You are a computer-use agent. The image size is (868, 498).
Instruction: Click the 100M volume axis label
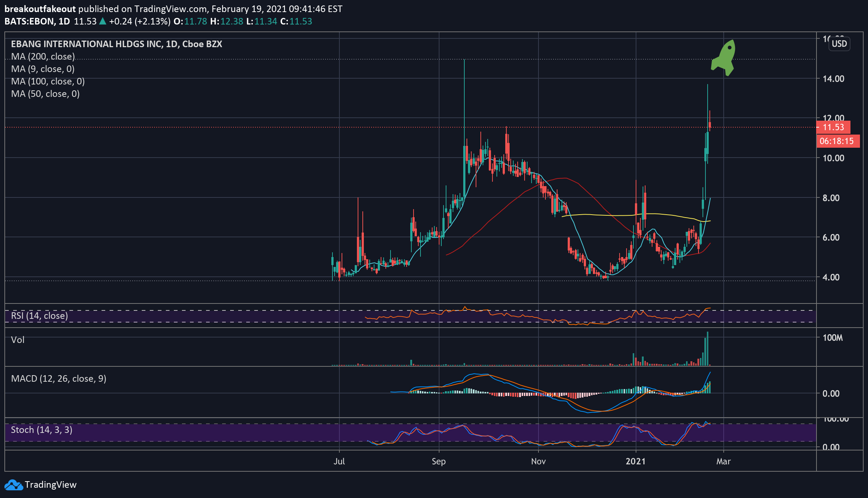[833, 337]
